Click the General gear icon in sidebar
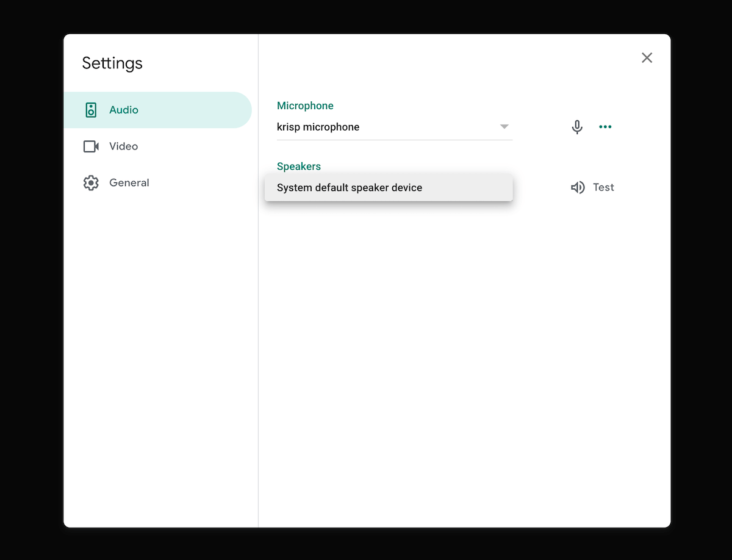The width and height of the screenshot is (732, 560). coord(91,182)
